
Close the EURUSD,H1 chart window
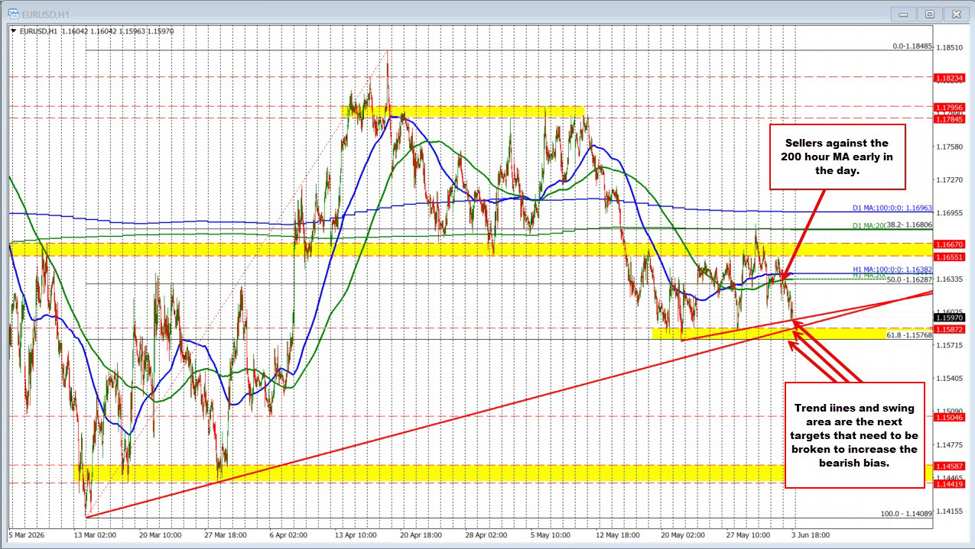point(956,14)
